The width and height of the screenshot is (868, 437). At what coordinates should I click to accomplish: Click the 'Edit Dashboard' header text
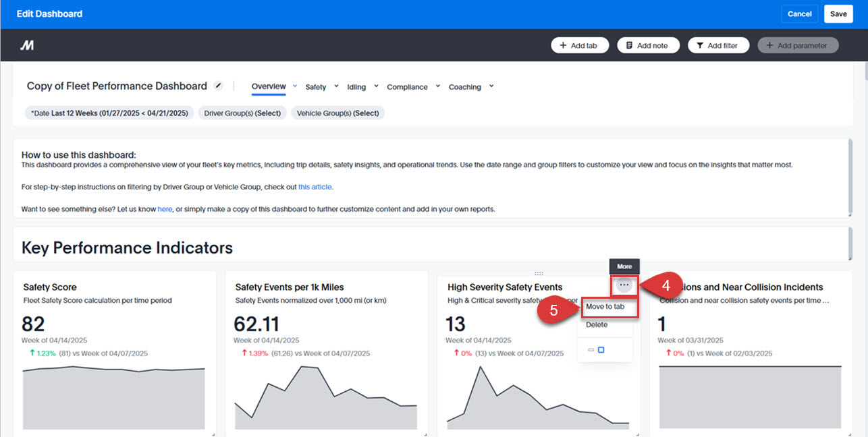[x=49, y=13]
